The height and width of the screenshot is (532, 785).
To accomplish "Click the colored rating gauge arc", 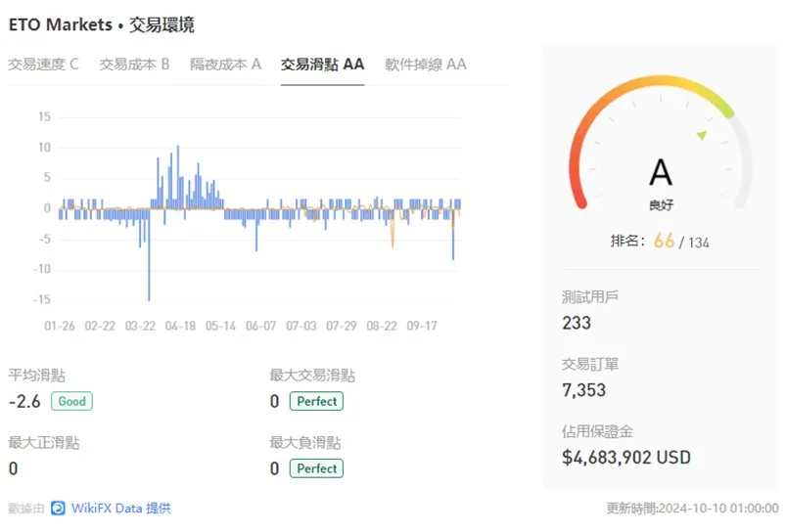I will [x=651, y=80].
